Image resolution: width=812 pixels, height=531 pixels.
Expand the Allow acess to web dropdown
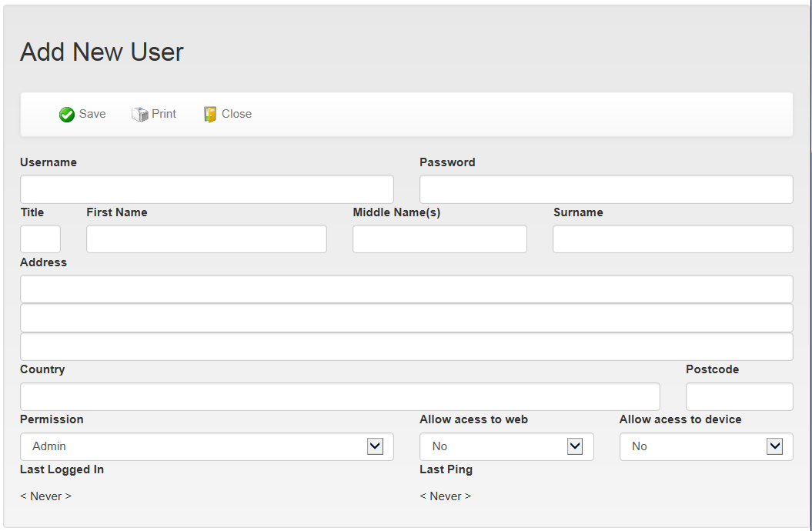click(506, 446)
